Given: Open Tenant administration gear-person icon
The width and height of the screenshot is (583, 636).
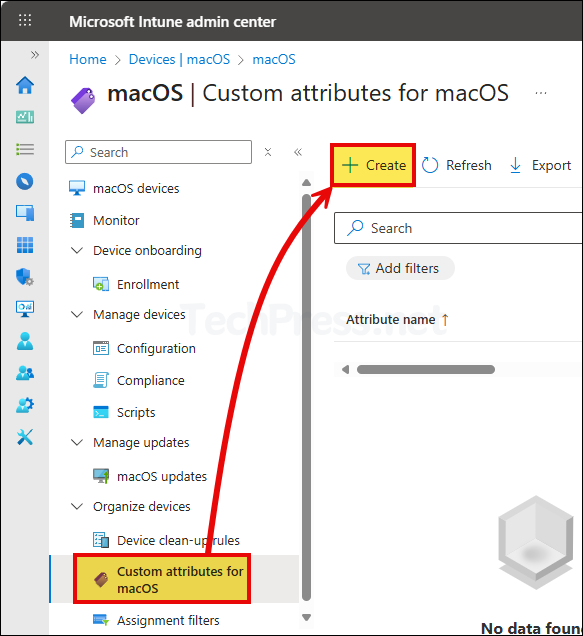Looking at the screenshot, I should tap(25, 405).
